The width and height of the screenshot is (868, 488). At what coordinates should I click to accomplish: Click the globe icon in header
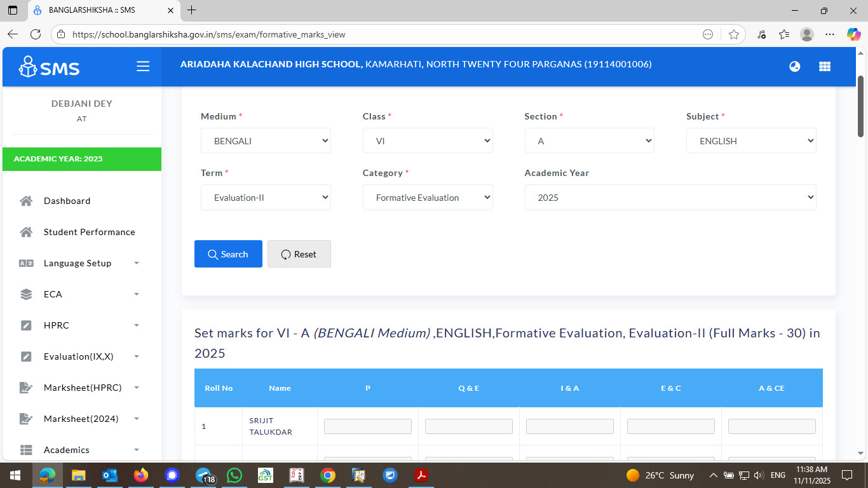tap(794, 67)
